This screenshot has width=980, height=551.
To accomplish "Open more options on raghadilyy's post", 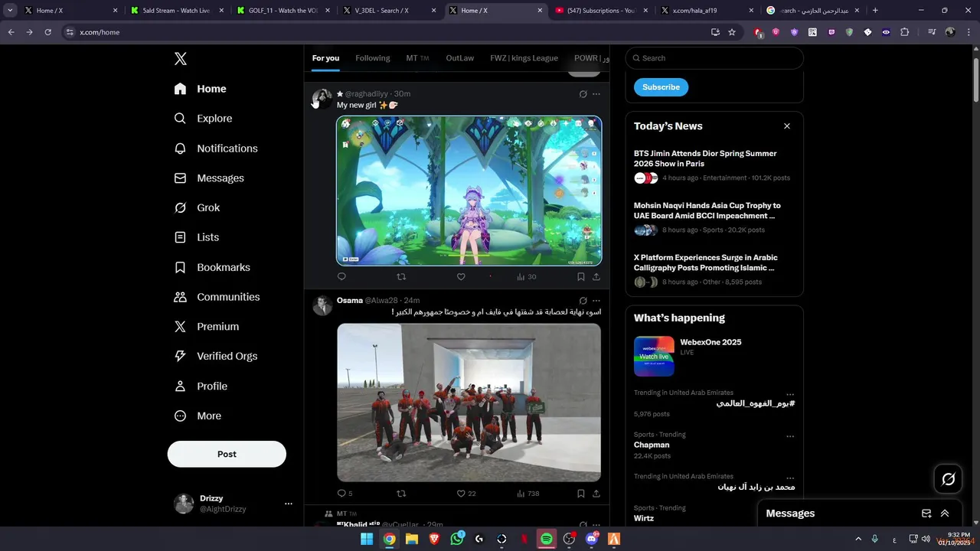I will (x=596, y=94).
